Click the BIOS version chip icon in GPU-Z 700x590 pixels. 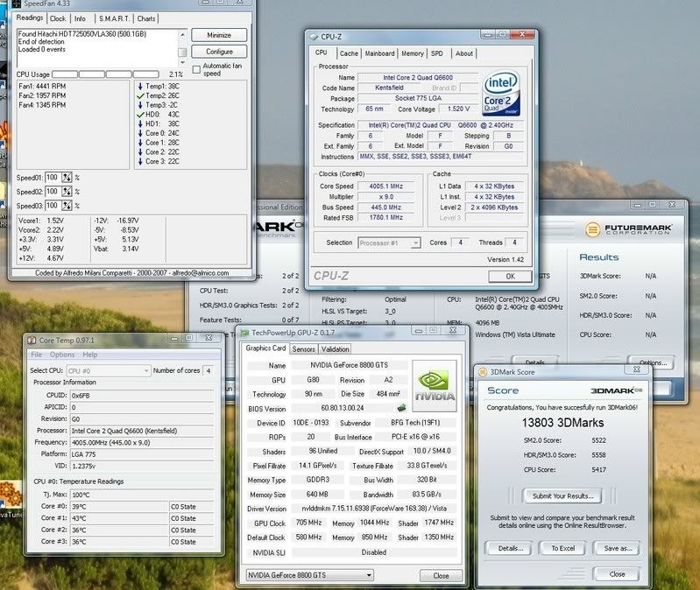(x=401, y=408)
